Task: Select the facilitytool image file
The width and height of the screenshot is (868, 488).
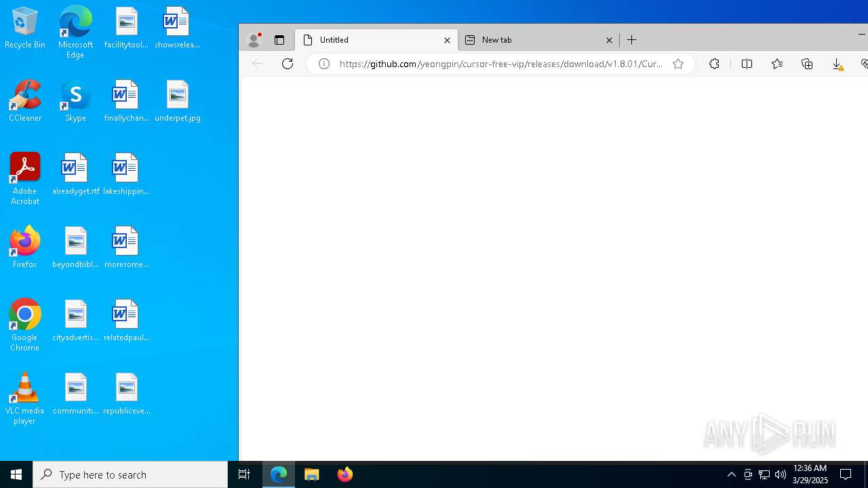Action: point(126,28)
